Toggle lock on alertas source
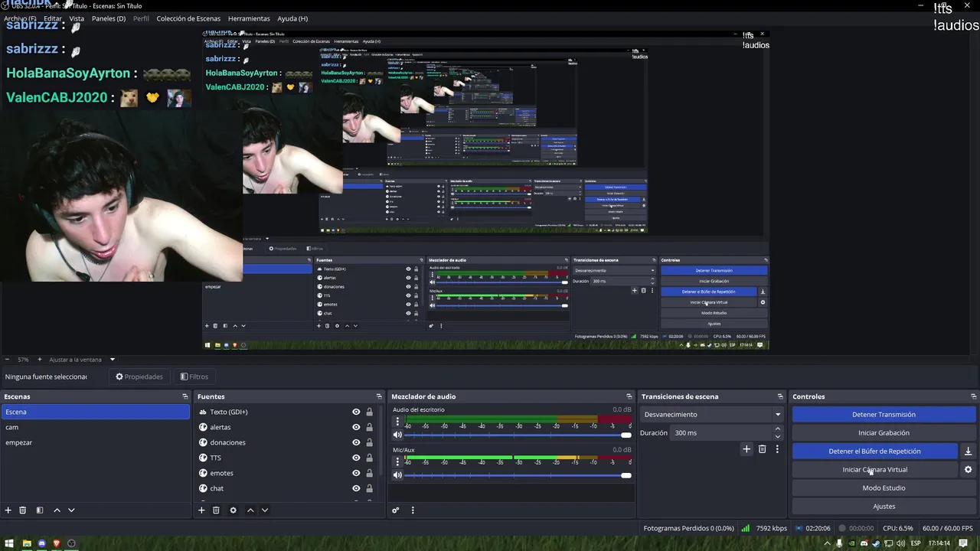This screenshot has width=980, height=551. (x=369, y=427)
